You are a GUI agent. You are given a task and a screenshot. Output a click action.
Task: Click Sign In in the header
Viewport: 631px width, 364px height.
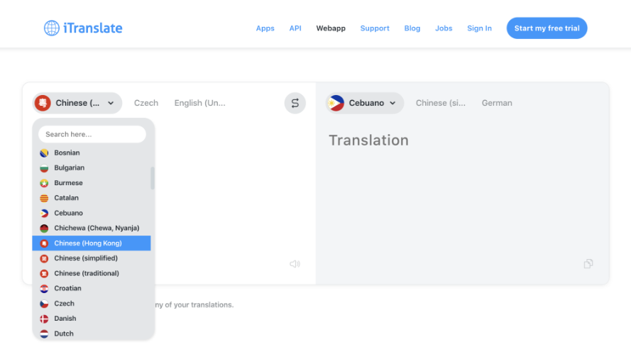tap(479, 28)
